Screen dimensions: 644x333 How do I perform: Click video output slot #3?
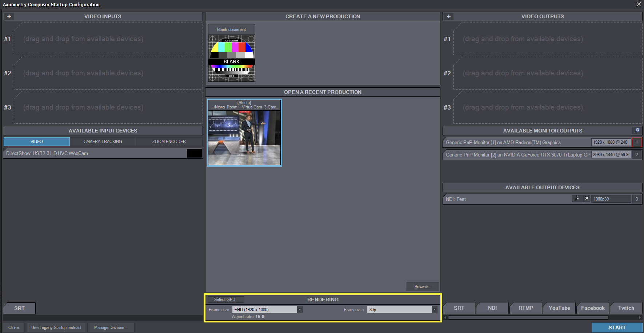548,107
